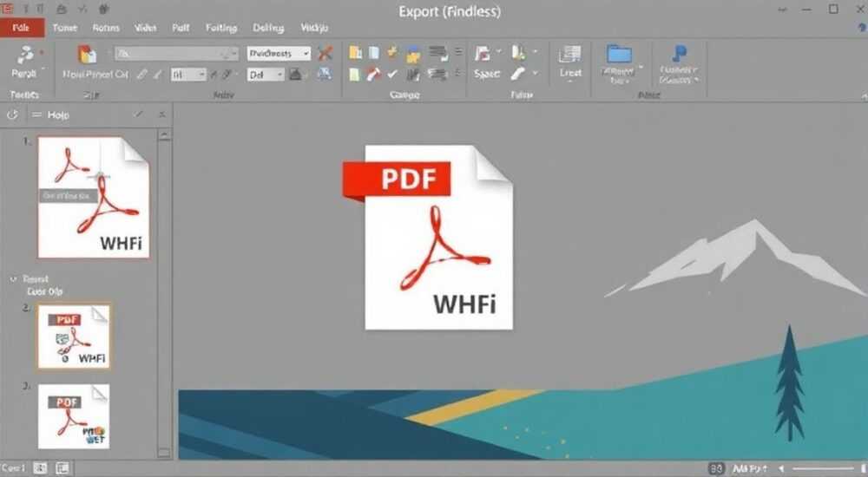Click the large blue folder icon
The height and width of the screenshot is (477, 868).
coord(619,54)
